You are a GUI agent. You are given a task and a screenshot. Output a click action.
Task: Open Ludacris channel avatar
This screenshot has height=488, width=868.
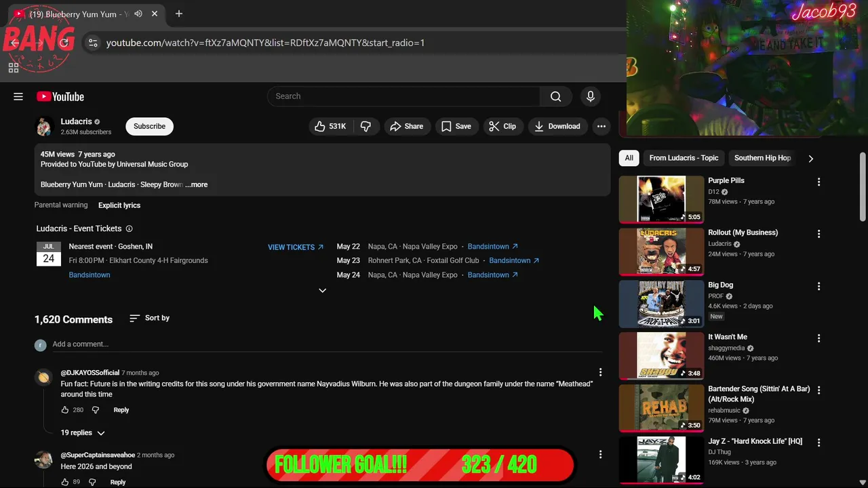(44, 126)
